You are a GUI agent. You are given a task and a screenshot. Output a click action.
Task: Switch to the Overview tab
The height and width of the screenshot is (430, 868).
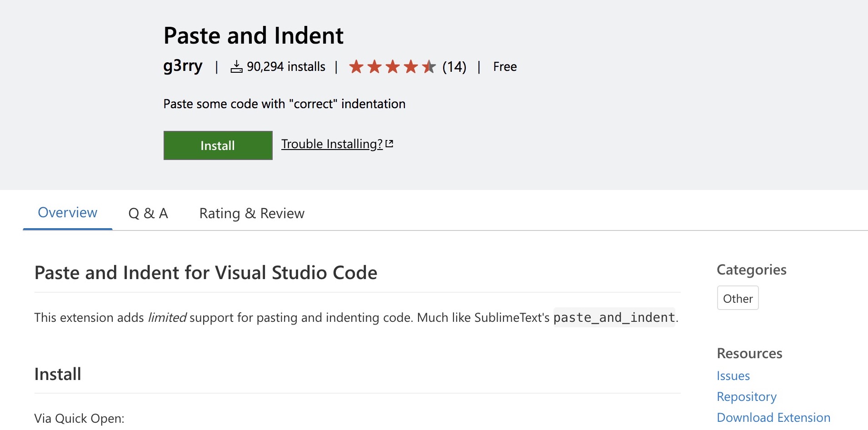pyautogui.click(x=67, y=213)
